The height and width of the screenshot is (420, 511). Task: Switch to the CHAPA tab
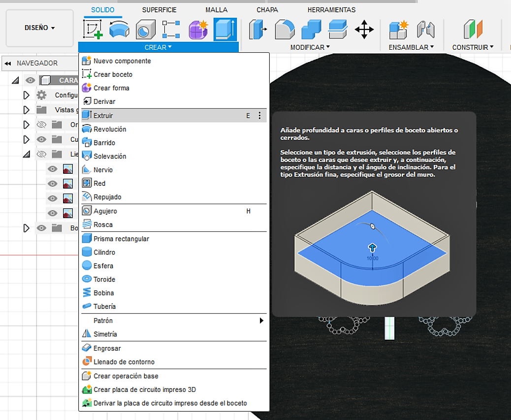[267, 10]
